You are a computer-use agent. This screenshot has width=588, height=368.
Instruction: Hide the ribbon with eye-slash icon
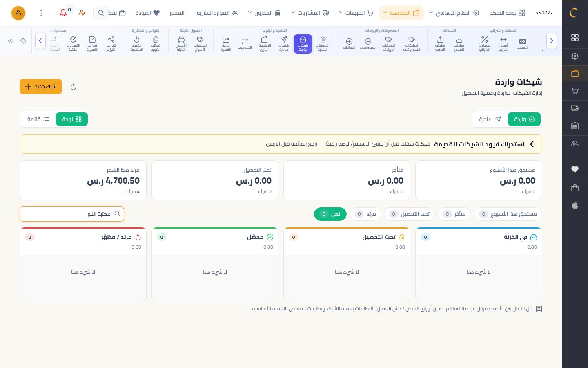click(11, 41)
